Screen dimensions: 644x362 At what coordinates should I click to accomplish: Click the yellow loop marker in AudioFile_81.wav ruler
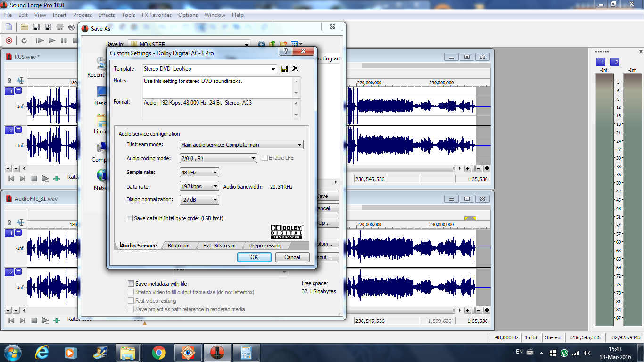[x=470, y=218]
